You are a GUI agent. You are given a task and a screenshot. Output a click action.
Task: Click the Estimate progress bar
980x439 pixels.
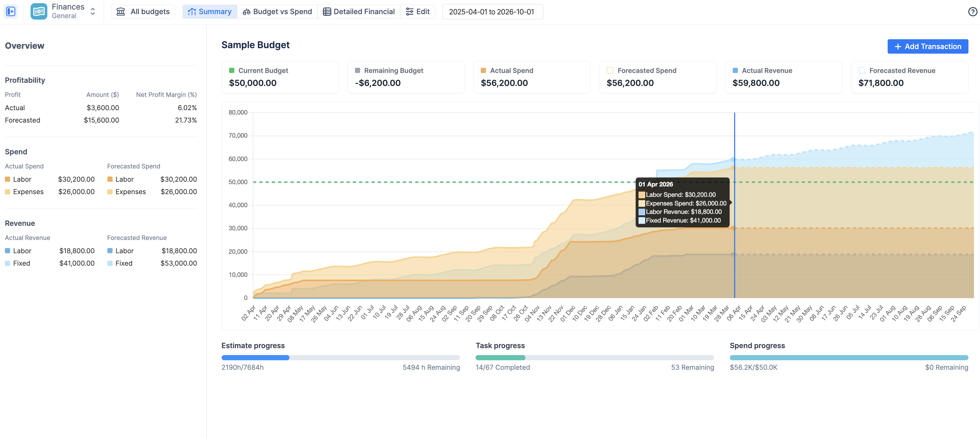340,358
